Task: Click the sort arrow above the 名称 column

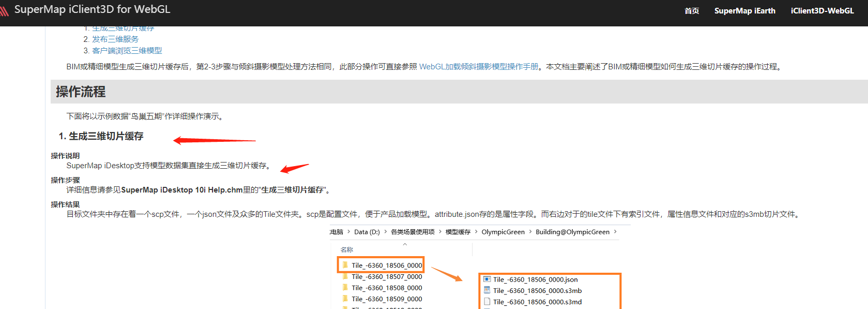Action: pos(405,244)
